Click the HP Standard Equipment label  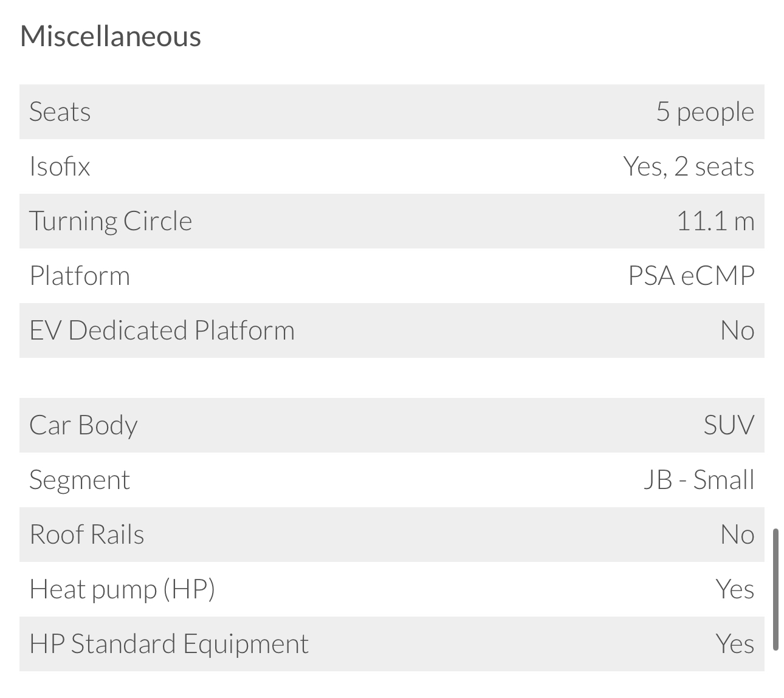point(168,644)
